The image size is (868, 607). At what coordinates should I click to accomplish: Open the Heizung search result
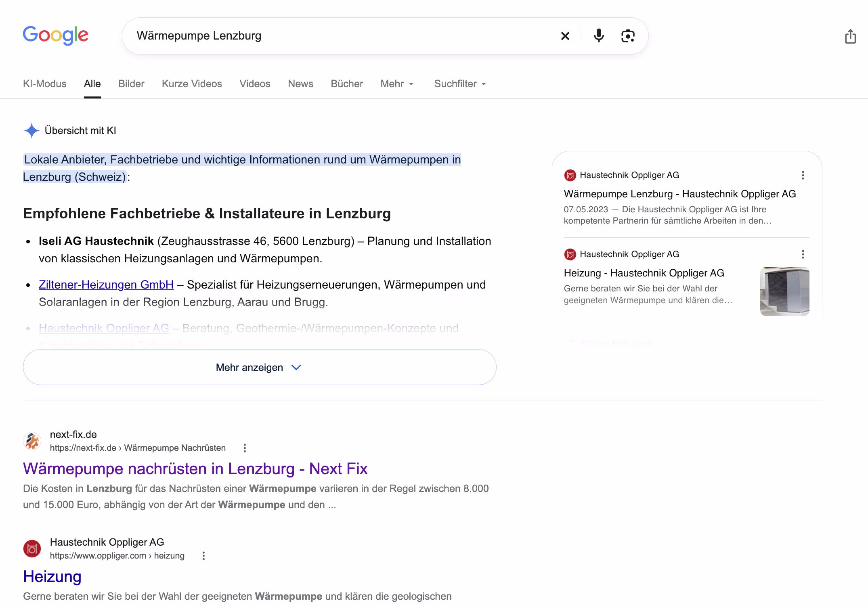(x=52, y=576)
